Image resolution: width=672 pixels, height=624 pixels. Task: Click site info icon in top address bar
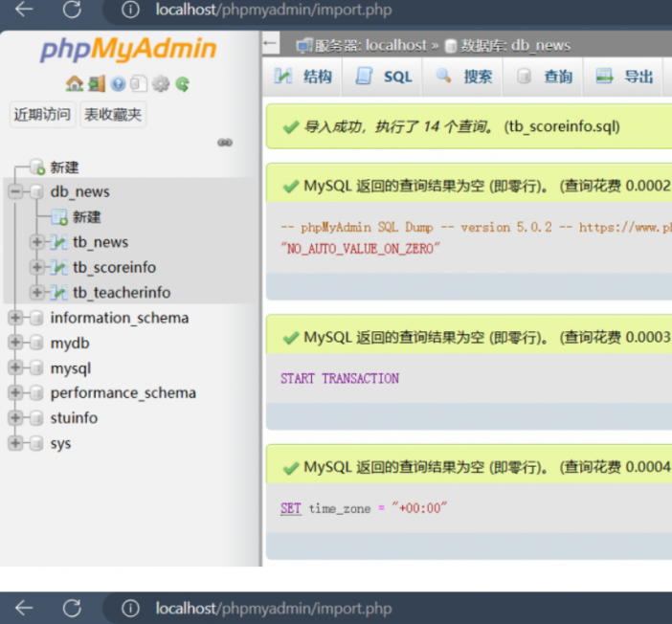pos(130,10)
